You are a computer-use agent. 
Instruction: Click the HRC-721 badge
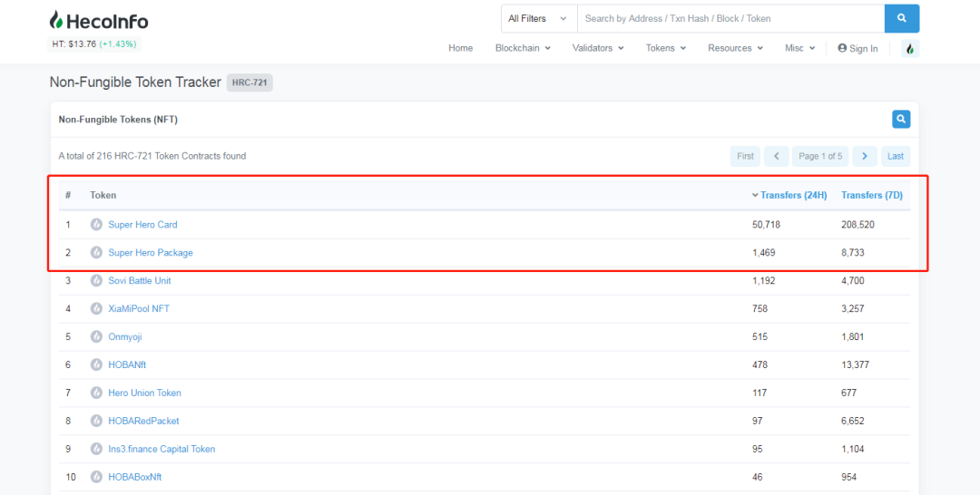point(250,83)
